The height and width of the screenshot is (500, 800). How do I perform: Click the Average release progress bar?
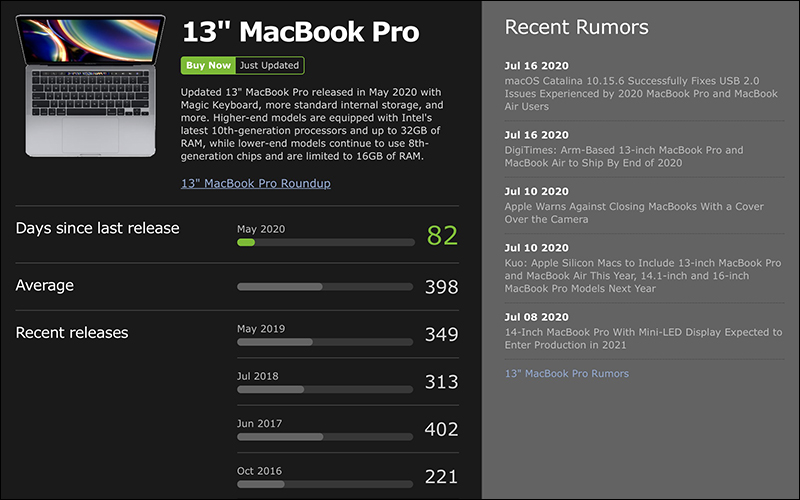pos(325,287)
